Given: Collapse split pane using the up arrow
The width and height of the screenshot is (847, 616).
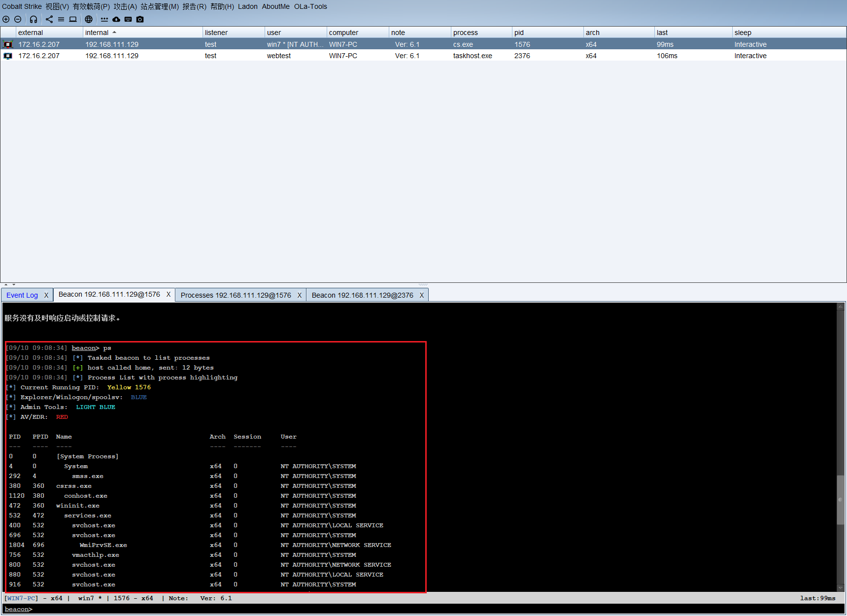Looking at the screenshot, I should click(6, 284).
